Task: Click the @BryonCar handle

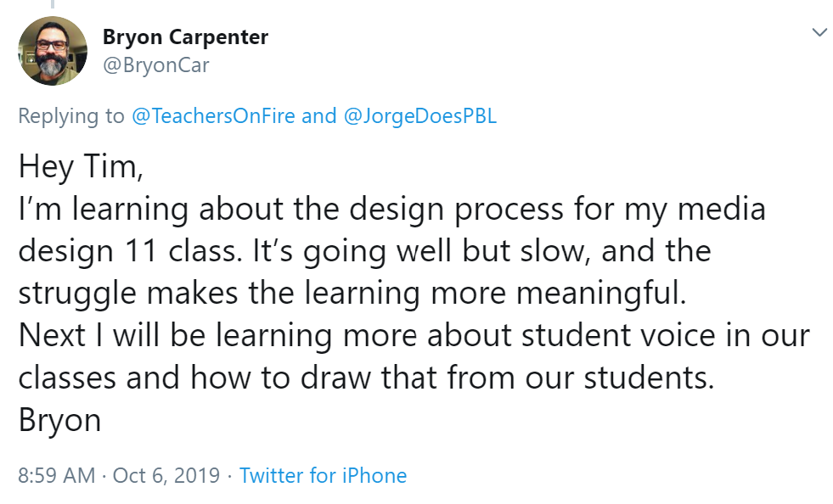Action: [x=155, y=64]
